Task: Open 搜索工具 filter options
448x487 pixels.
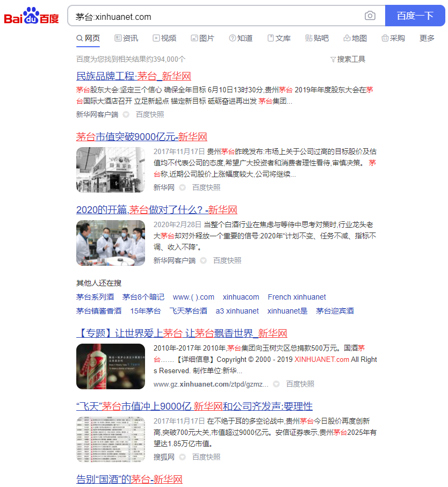Action: coord(348,59)
